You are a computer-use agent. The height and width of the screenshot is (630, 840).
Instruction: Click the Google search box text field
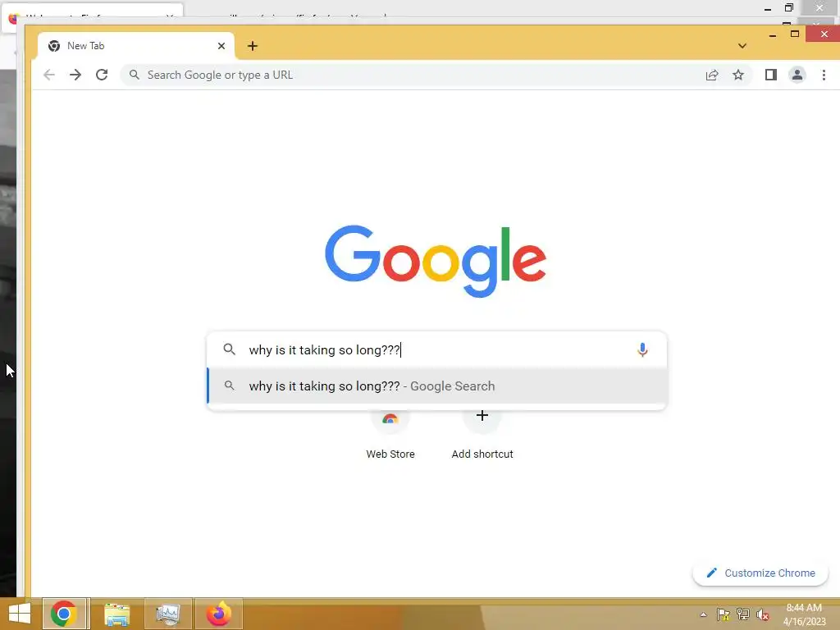point(436,349)
